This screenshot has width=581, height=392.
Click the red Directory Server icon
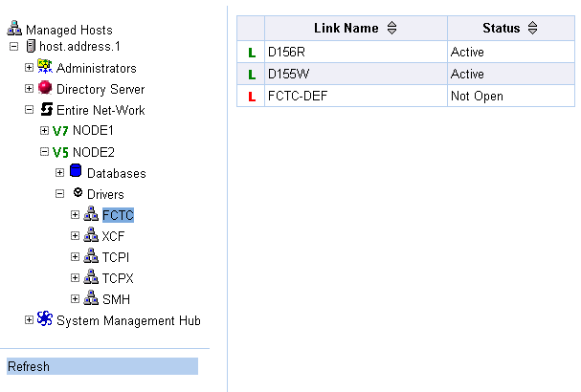pyautogui.click(x=45, y=89)
